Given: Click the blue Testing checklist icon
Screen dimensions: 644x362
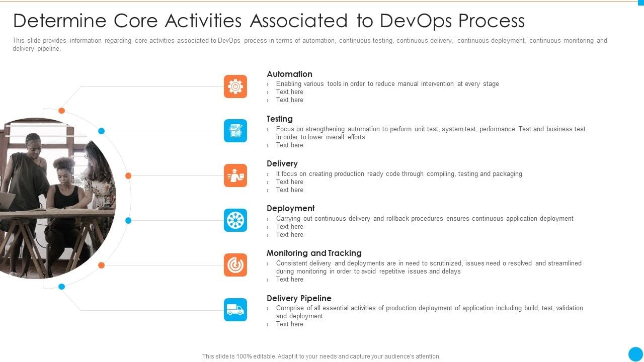Looking at the screenshot, I should point(235,131).
